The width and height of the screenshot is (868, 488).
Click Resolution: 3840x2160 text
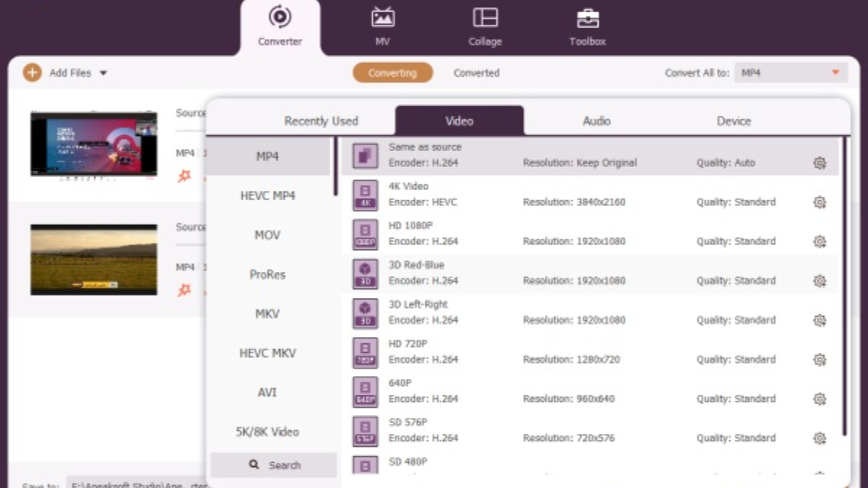coord(574,202)
